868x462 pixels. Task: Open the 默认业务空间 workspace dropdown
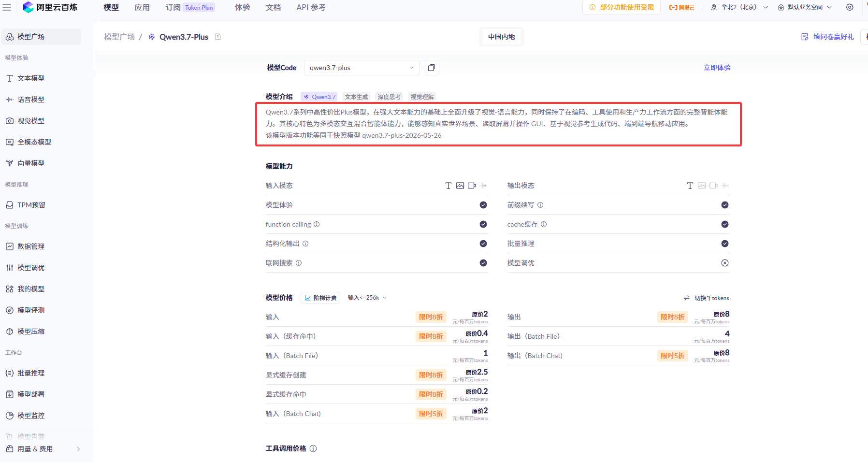(805, 7)
